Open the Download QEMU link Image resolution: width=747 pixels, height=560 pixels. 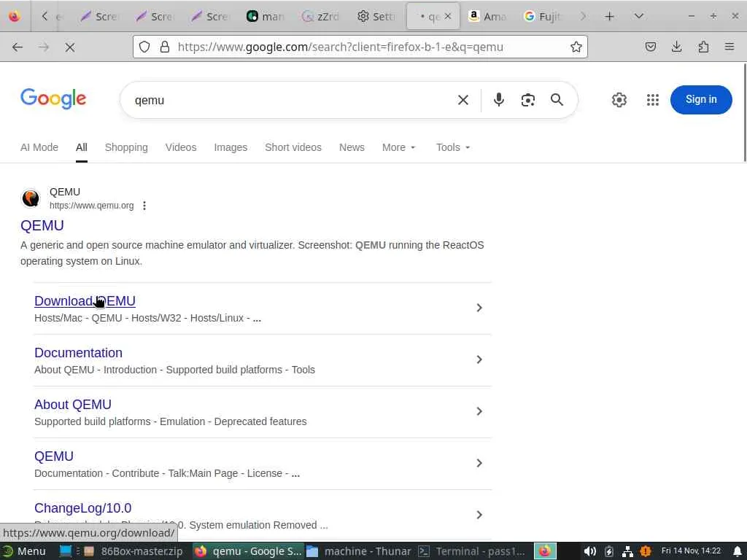coord(85,301)
